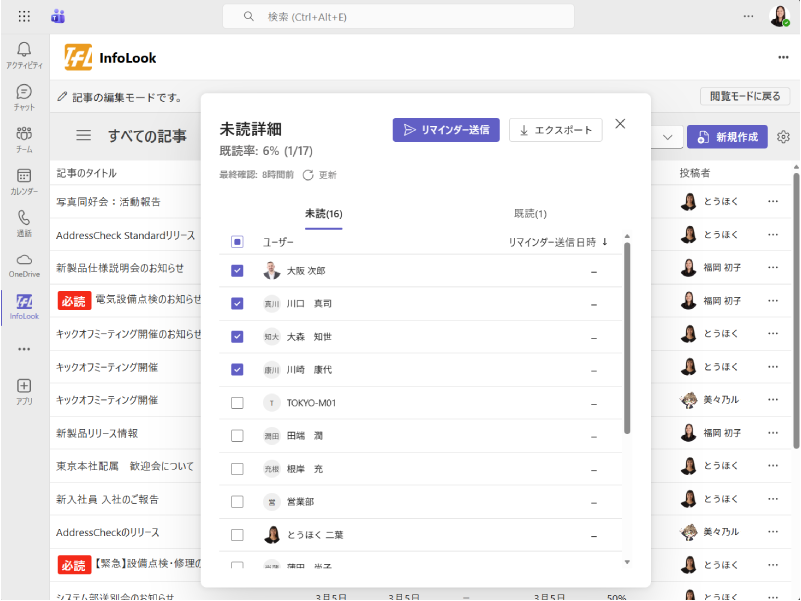The height and width of the screenshot is (601, 801).
Task: Select the 未読(16) tab
Action: (x=324, y=214)
